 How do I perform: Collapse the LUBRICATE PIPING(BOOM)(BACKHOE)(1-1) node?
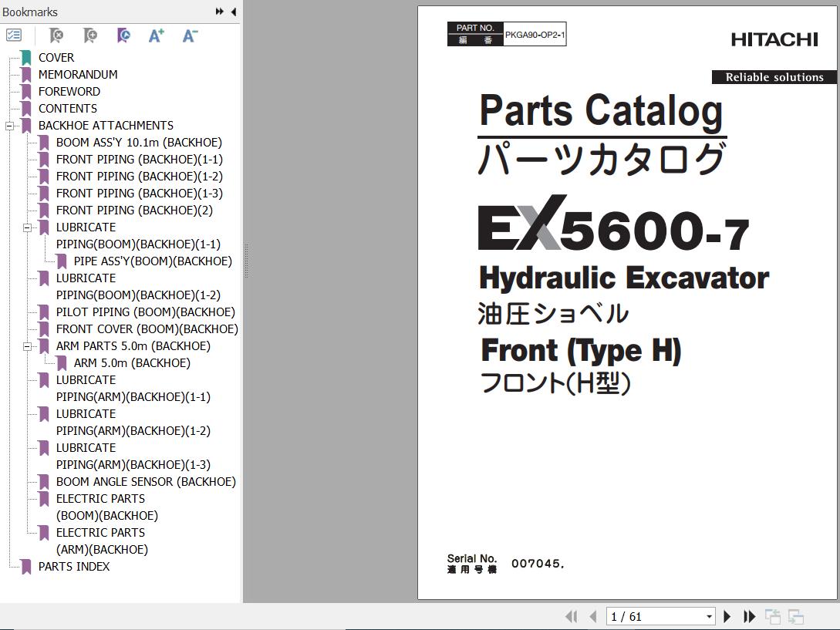(27, 227)
